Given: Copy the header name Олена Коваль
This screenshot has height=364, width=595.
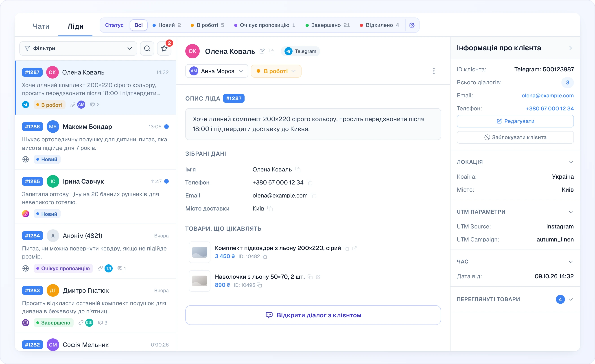Looking at the screenshot, I should (272, 51).
